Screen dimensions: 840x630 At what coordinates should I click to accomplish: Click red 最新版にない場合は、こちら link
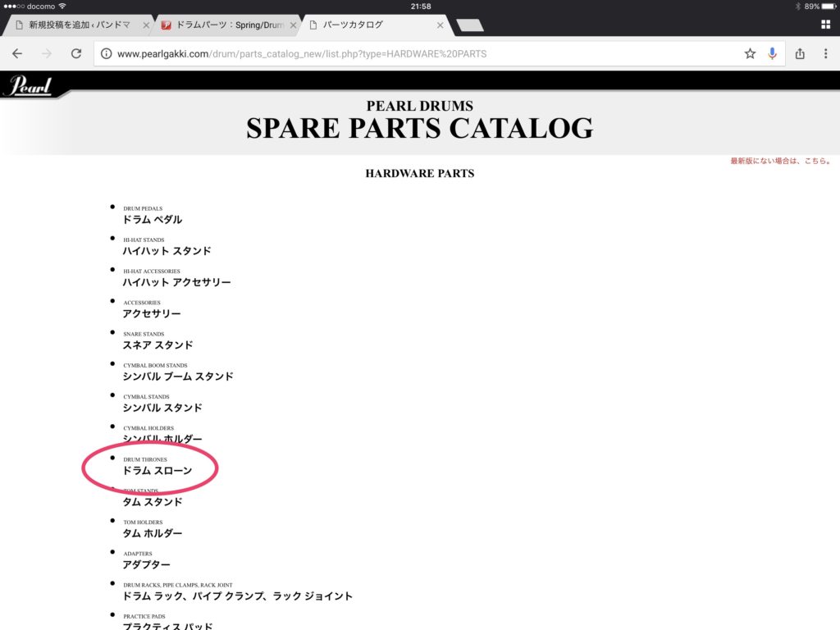781,161
